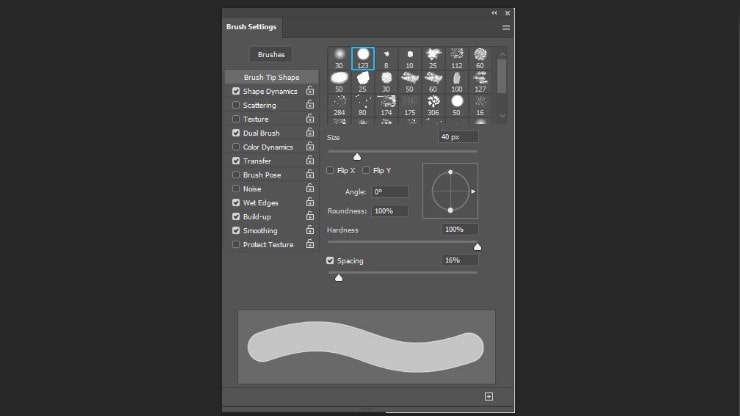Click the lock icon for Smoothing
Screen dimensions: 740x416
click(311, 231)
